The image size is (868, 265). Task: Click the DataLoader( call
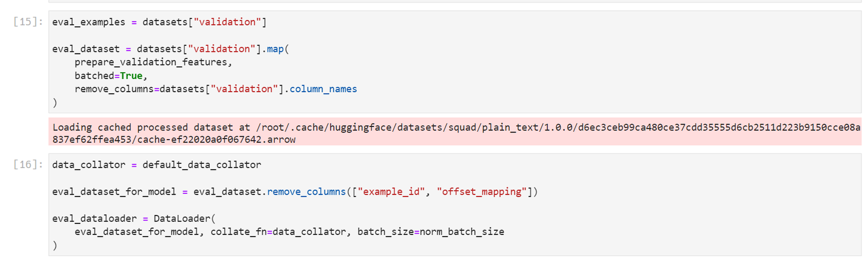pos(178,219)
